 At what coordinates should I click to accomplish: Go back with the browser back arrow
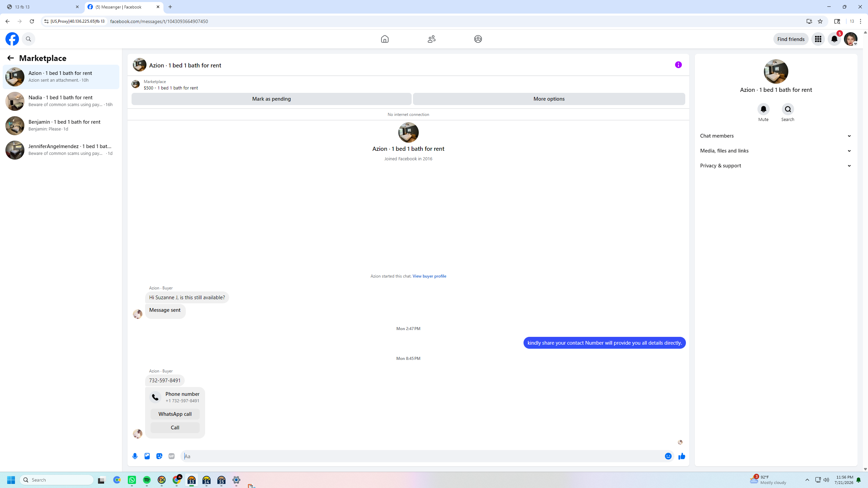pos(7,21)
